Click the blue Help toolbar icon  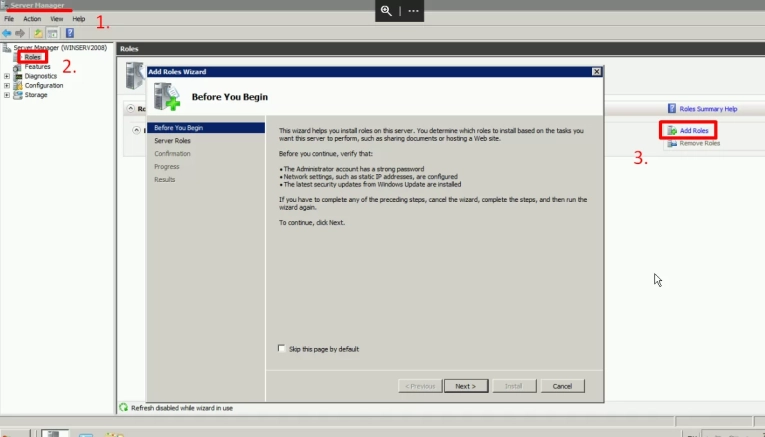[x=71, y=33]
